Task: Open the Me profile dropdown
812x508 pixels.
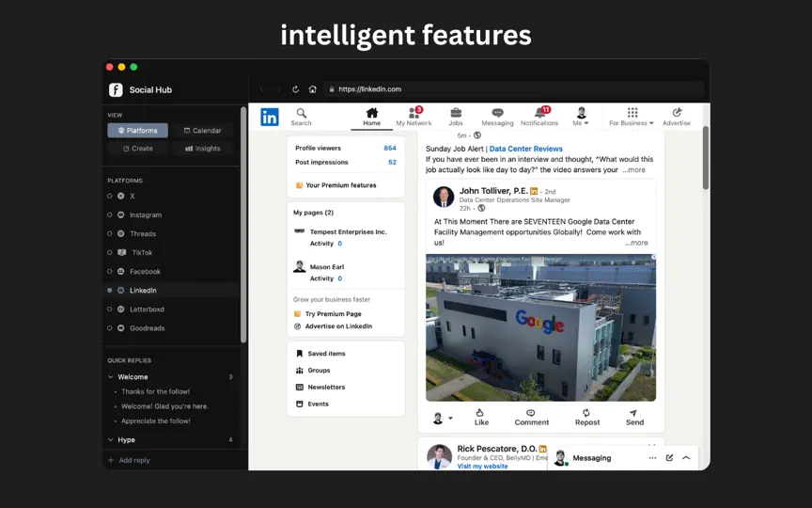Action: [581, 118]
